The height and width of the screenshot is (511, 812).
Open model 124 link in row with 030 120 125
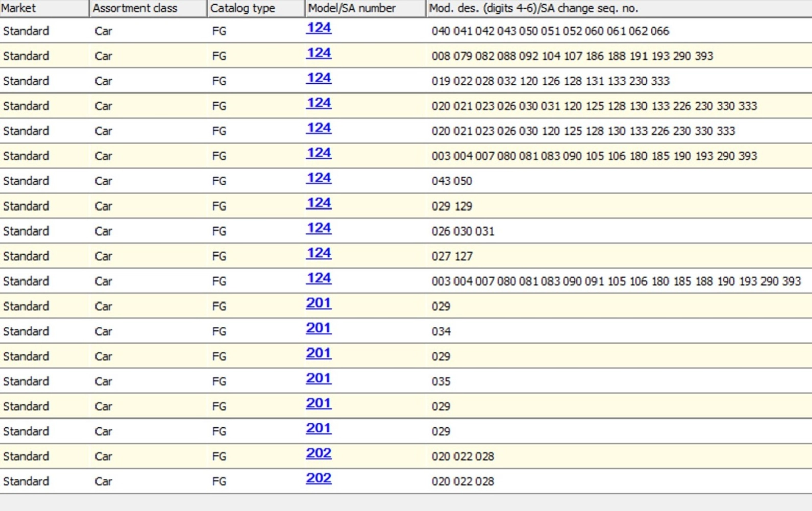pos(319,128)
